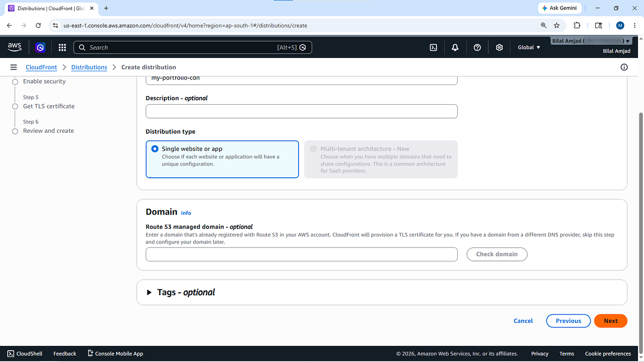Click the Distribution type heading
Image resolution: width=644 pixels, height=362 pixels.
pos(170,131)
